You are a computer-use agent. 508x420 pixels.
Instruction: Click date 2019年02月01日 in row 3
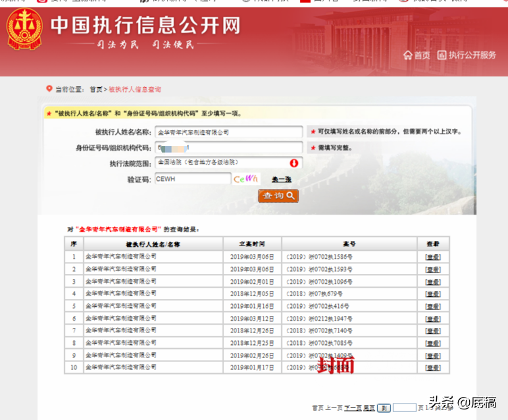tap(252, 282)
